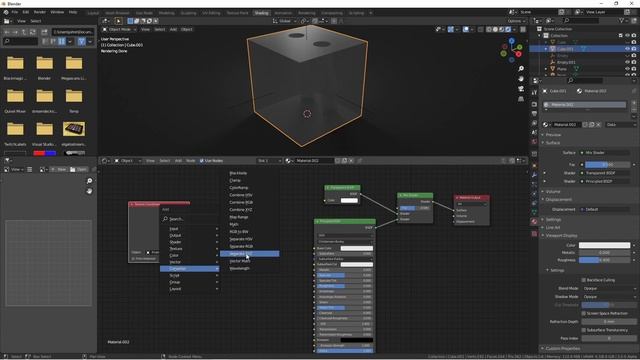Screen dimensions: 640x360
Task: Pick Combine XYZ converter node
Action: pyautogui.click(x=240, y=210)
